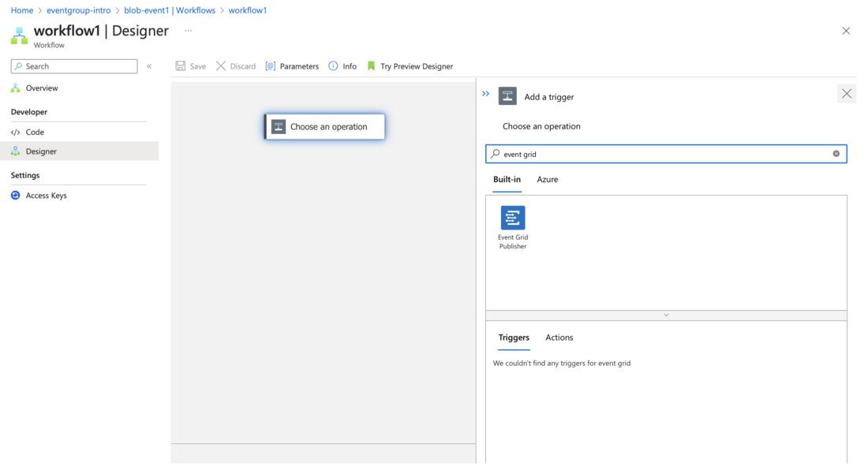Clear the event grid search text
This screenshot has height=470, width=868.
pos(836,154)
